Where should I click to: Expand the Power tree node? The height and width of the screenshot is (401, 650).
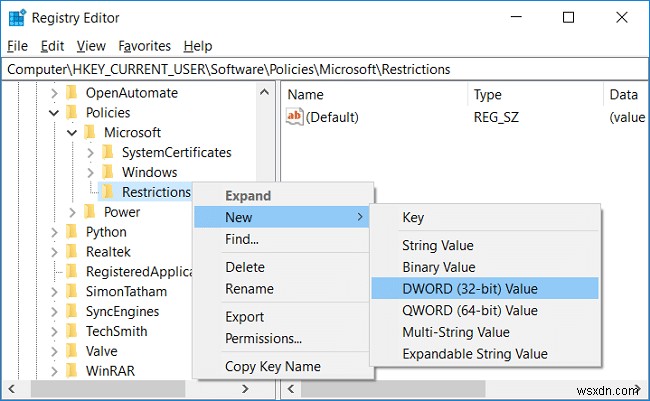[72, 212]
